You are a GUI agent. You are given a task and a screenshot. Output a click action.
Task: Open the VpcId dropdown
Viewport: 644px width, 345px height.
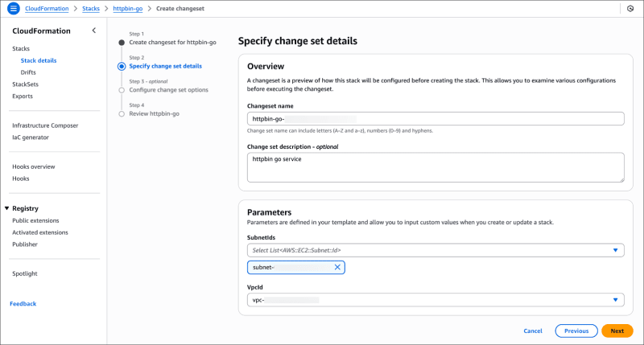[x=436, y=300]
